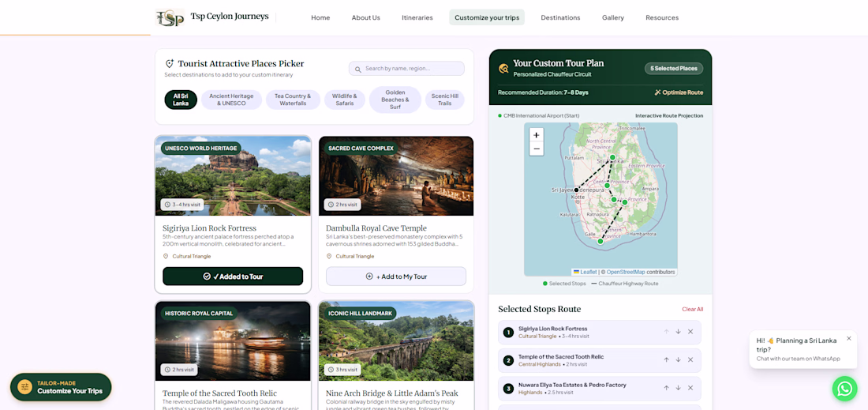Screen dimensions: 868x410
Task: Move Temple of the Sacred Tooth Relic up
Action: point(667,359)
